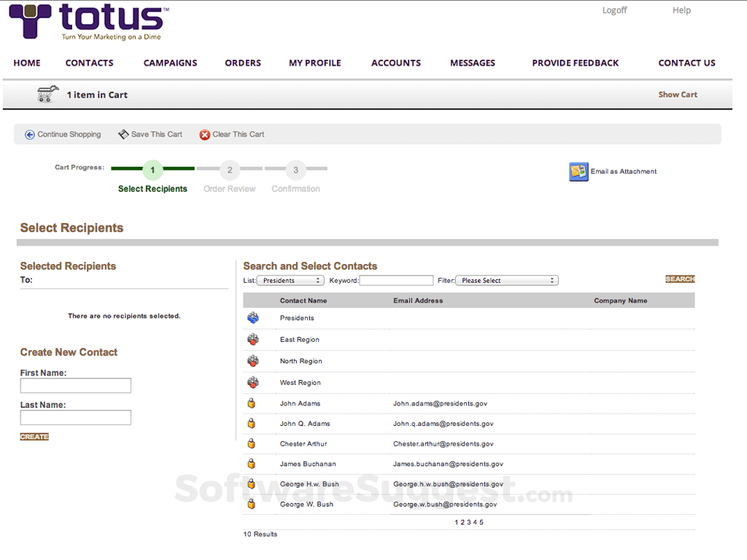
Task: Open the List dropdown showing Presidents
Action: pyautogui.click(x=290, y=280)
